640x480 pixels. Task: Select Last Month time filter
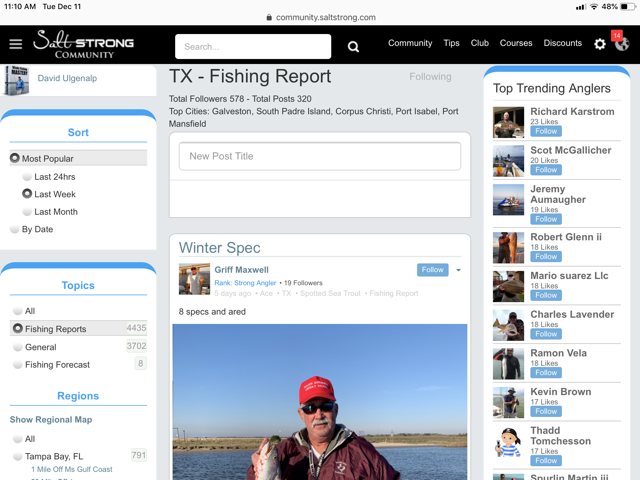tap(50, 211)
